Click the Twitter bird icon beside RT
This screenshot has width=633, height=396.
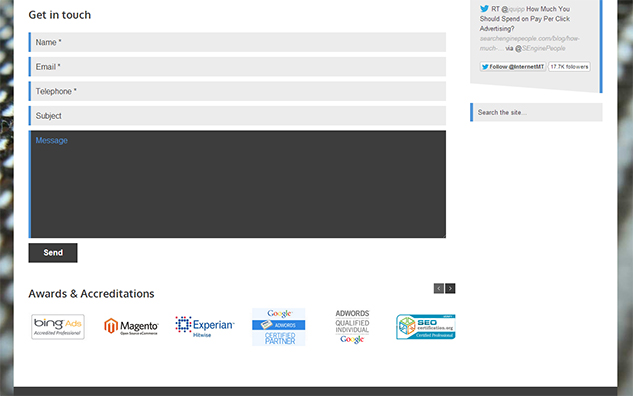484,8
